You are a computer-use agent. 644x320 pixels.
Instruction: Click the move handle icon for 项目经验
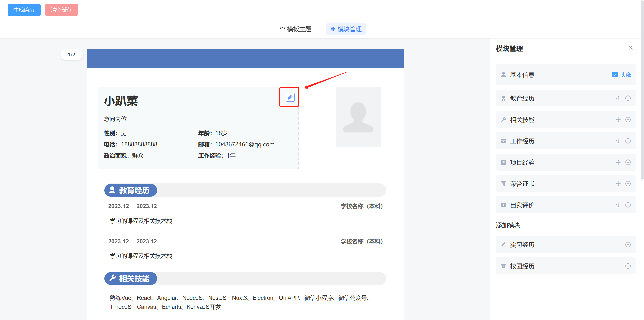click(618, 162)
